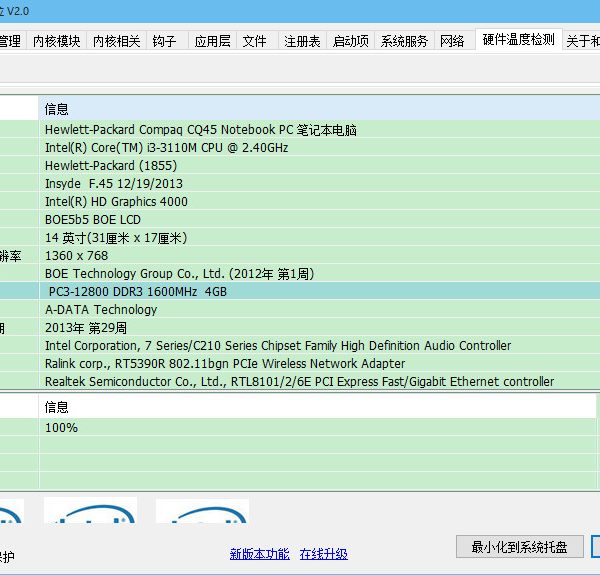600x575 pixels.
Task: Click the middle Intel logo thumbnail
Action: pyautogui.click(x=90, y=511)
